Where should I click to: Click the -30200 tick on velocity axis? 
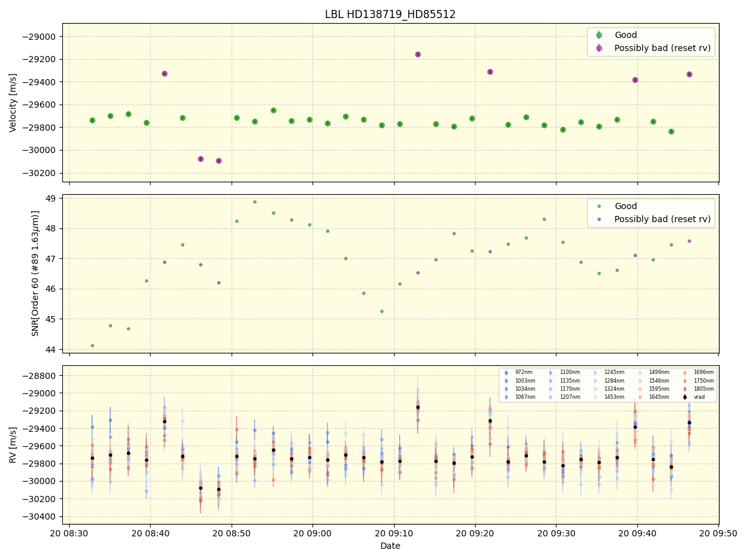[x=40, y=173]
